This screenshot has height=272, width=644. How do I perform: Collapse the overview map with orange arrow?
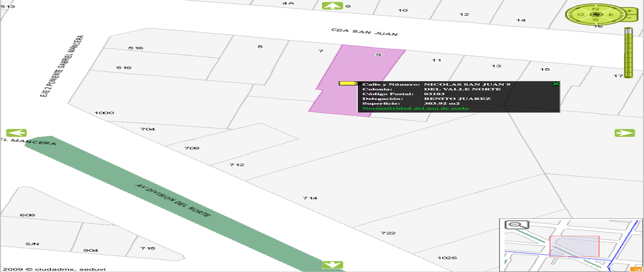pyautogui.click(x=636, y=268)
